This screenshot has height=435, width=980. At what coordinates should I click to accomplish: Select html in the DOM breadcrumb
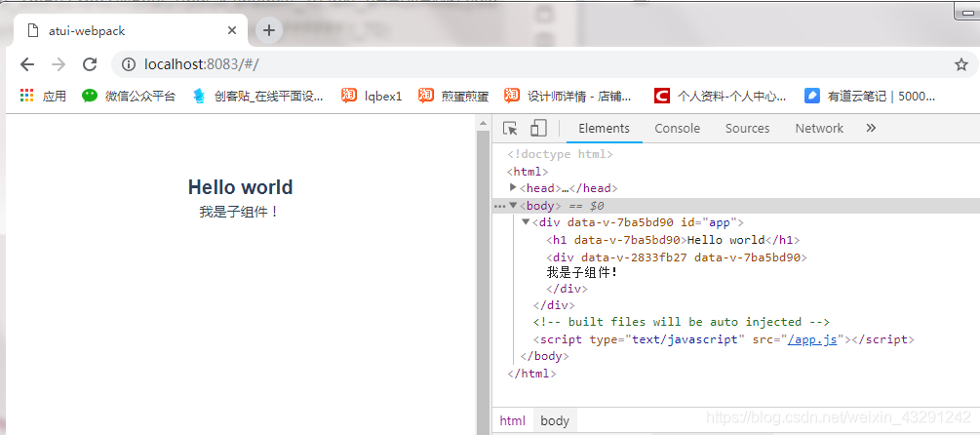tap(513, 421)
